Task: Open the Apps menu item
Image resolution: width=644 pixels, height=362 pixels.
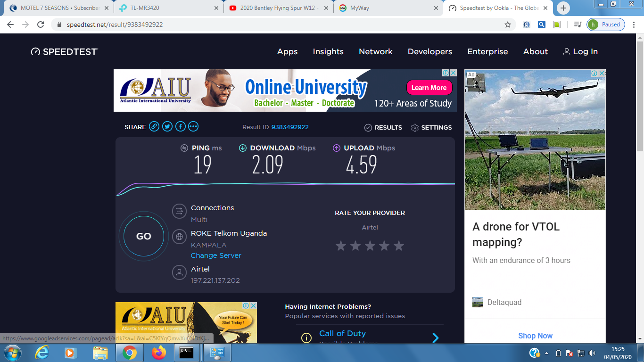Action: coord(287,52)
